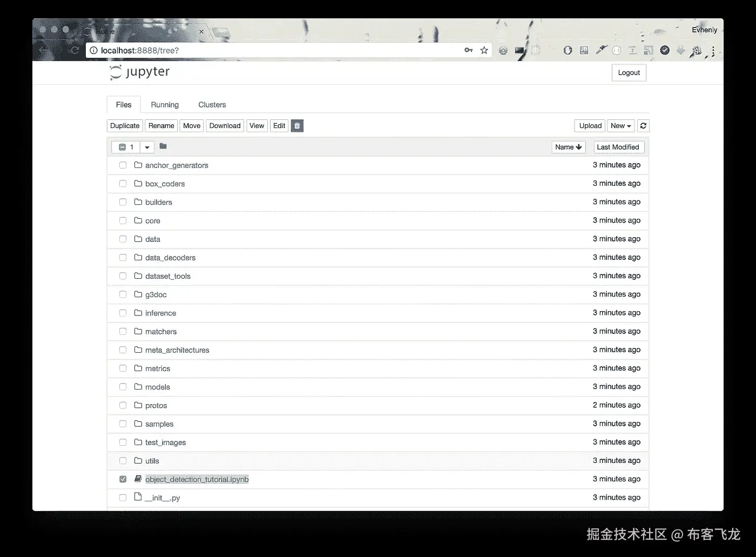Click folder icon of builders
This screenshot has height=557, width=756.
pos(138,202)
